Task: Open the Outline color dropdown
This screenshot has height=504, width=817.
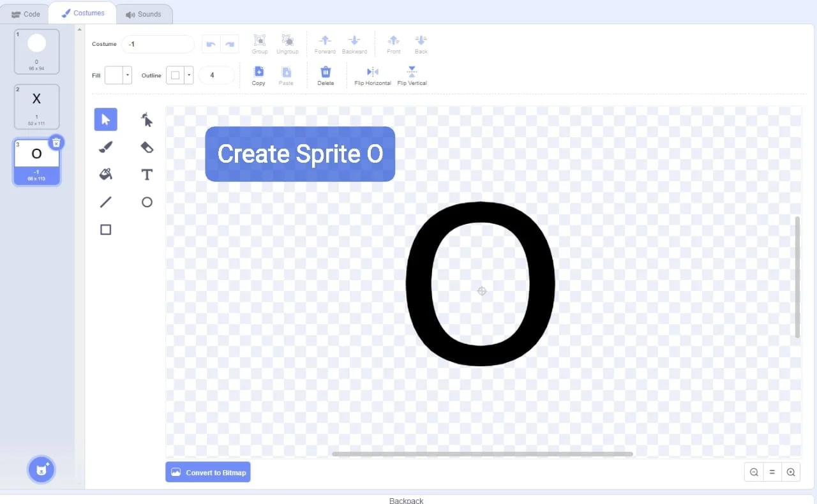Action: (189, 75)
